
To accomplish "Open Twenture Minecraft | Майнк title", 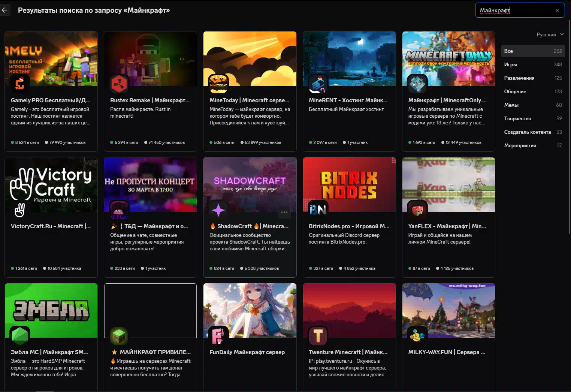I will click(x=348, y=352).
